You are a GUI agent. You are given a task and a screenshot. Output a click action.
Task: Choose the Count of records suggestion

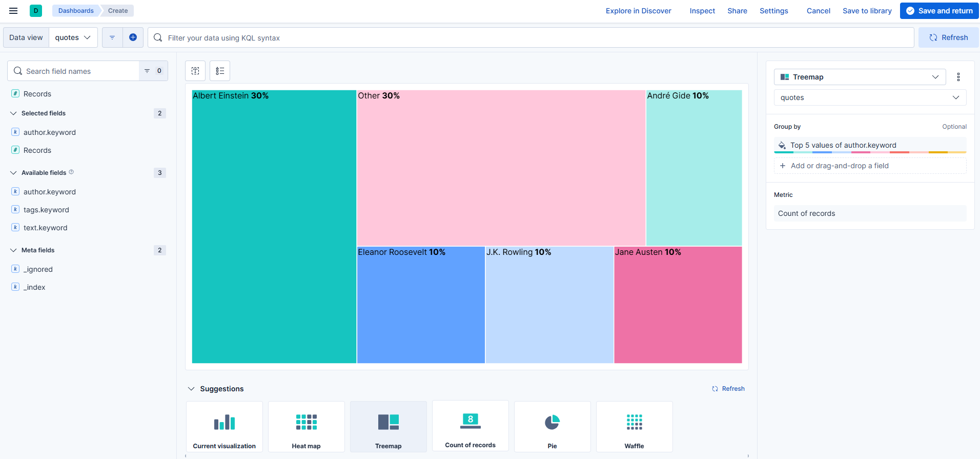coord(471,426)
